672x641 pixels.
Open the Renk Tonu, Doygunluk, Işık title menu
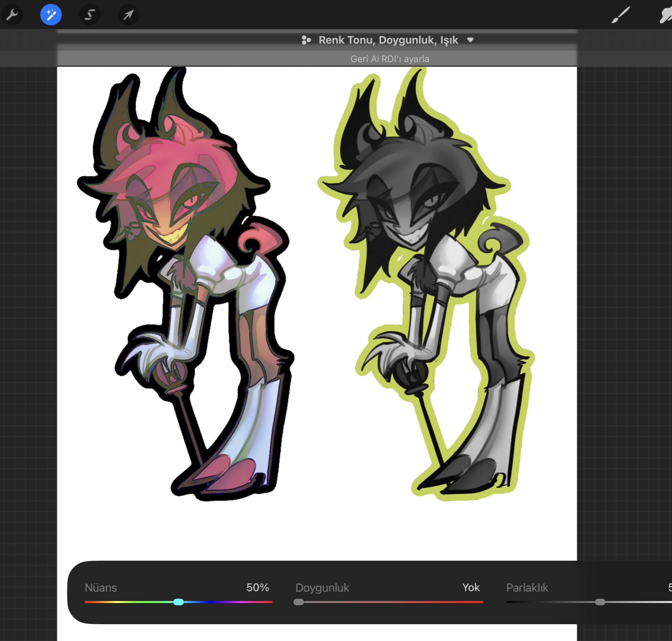pos(388,40)
